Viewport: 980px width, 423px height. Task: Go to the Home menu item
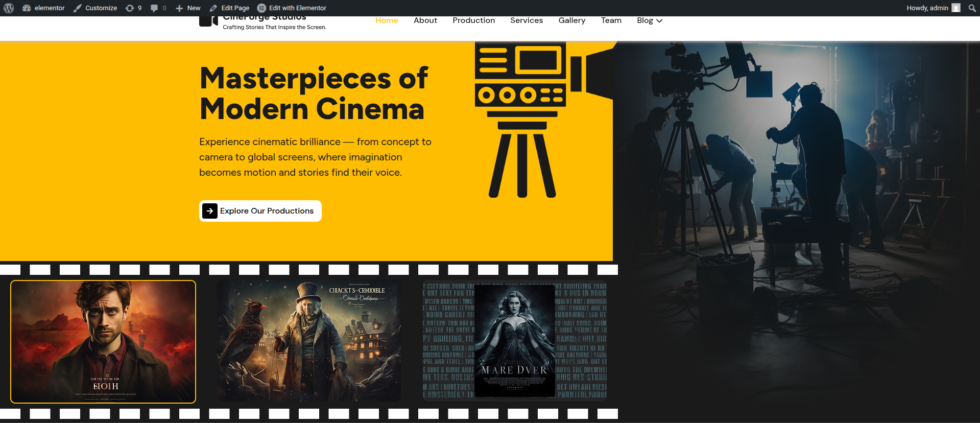[x=387, y=20]
